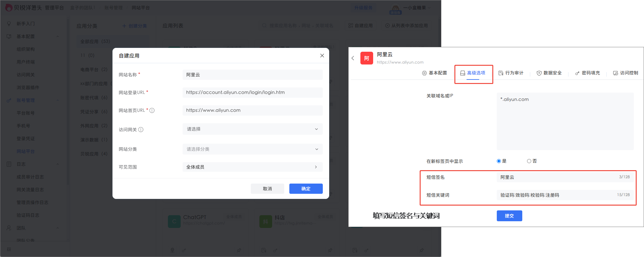The image size is (644, 257).
Task: Click the 贝锐洋葱头 logo
Action: pyautogui.click(x=24, y=7)
